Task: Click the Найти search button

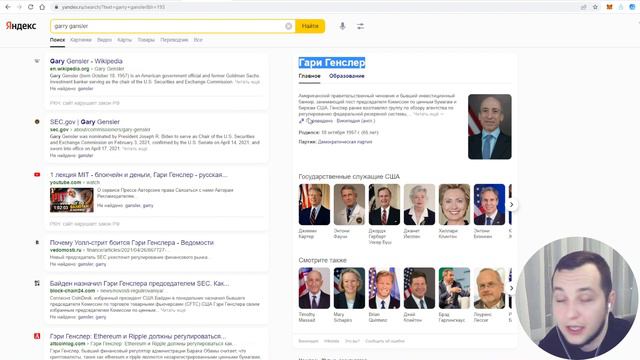Action: pos(310,26)
